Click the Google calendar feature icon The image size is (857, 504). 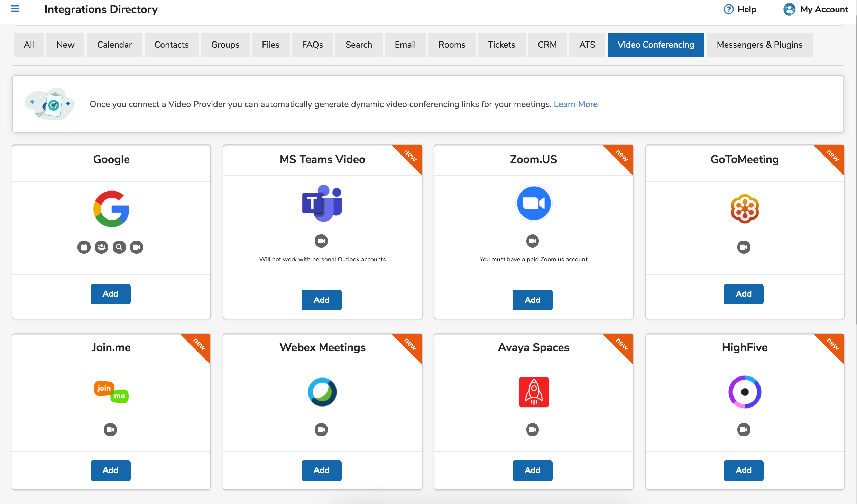click(x=84, y=247)
